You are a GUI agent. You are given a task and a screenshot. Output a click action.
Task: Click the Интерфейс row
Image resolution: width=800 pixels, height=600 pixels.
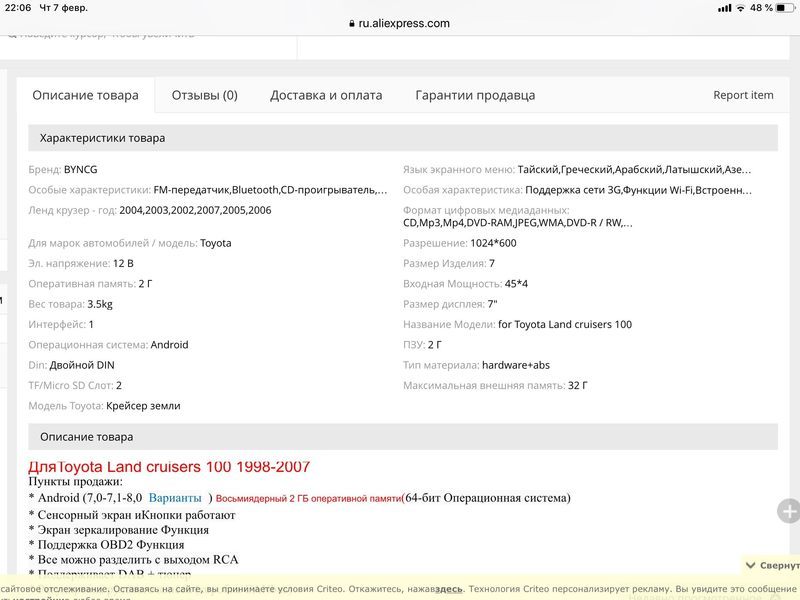tap(61, 324)
